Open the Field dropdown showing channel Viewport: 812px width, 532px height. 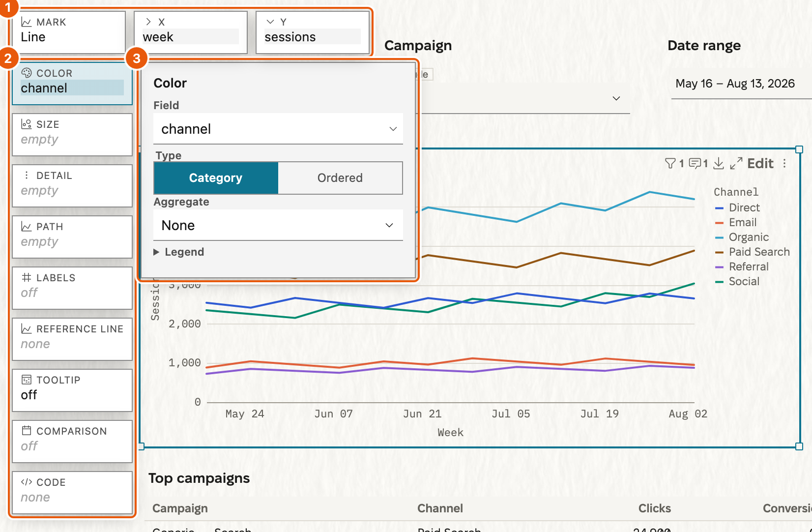278,129
